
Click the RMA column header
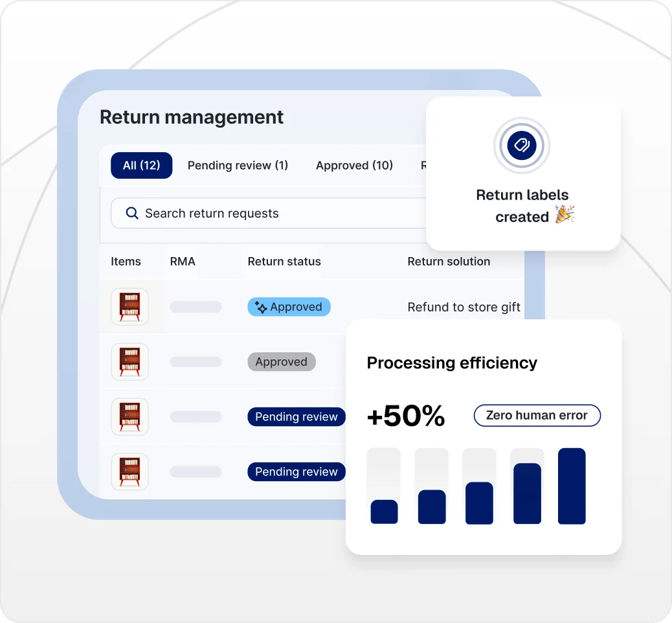183,262
